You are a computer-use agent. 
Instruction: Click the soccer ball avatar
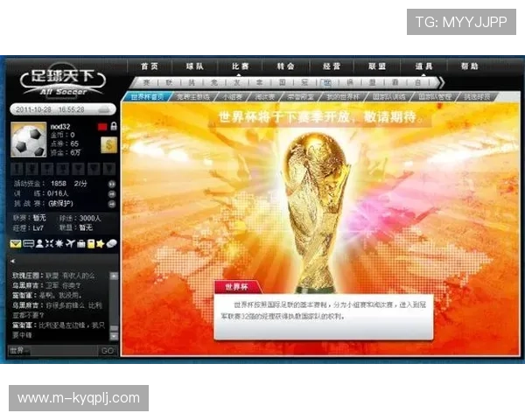click(29, 140)
